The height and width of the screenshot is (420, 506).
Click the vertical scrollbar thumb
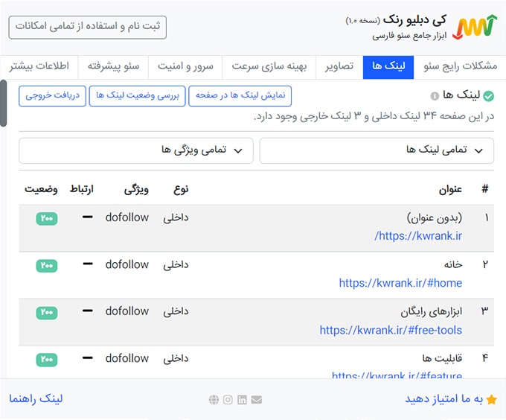(3, 104)
